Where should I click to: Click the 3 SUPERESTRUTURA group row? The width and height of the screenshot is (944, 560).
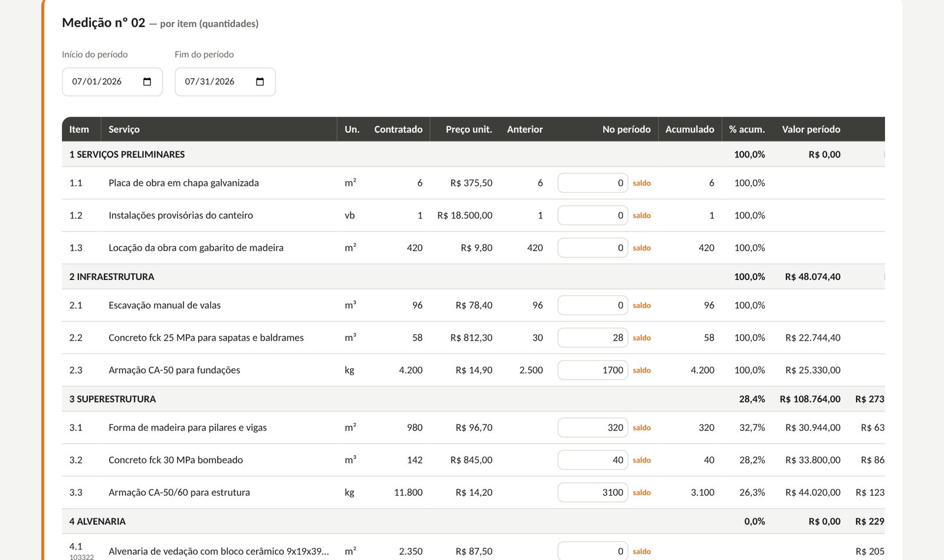point(473,399)
